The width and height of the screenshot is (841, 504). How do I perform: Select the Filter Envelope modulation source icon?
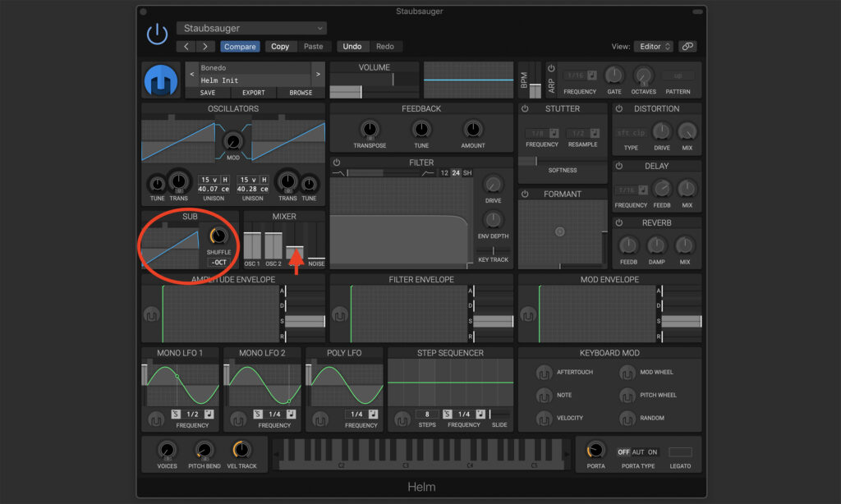coord(339,314)
